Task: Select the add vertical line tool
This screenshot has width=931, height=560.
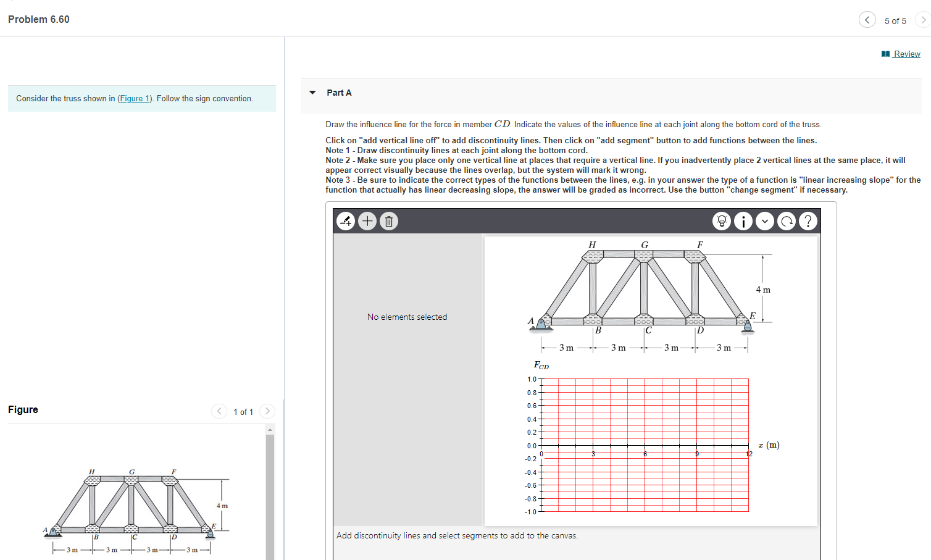Action: tap(346, 221)
